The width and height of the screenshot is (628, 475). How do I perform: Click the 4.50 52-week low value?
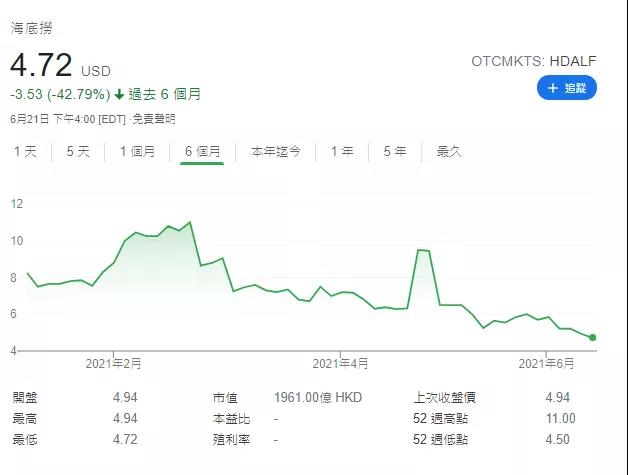(558, 440)
